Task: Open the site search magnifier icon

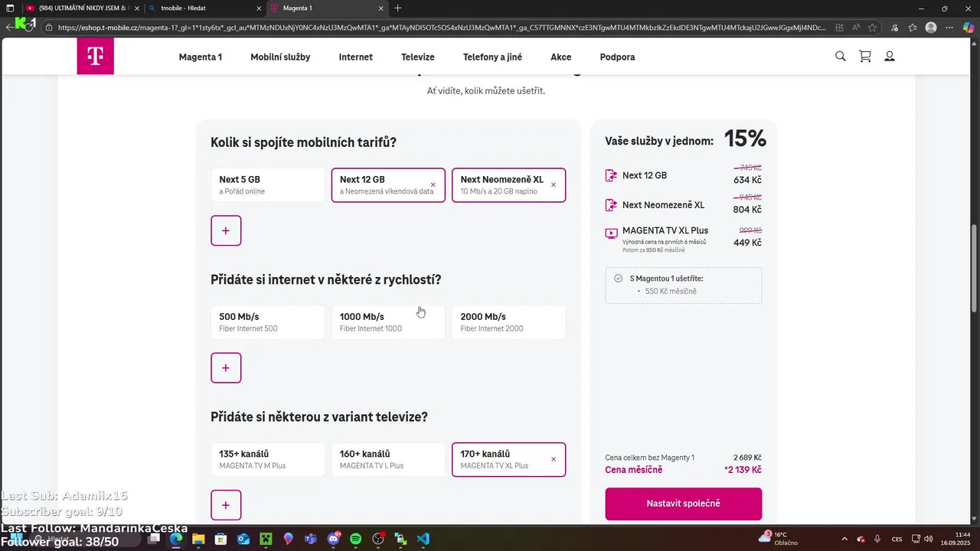Action: click(841, 57)
